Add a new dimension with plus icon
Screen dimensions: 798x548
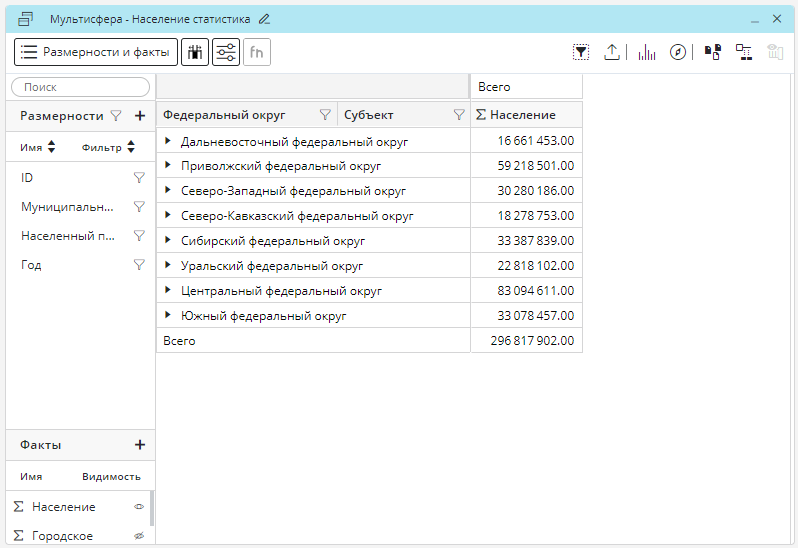140,116
